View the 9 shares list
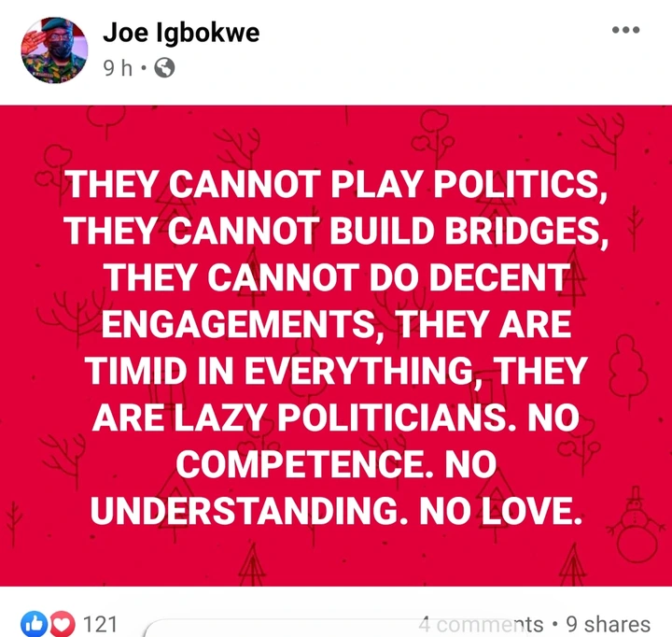 [609, 624]
